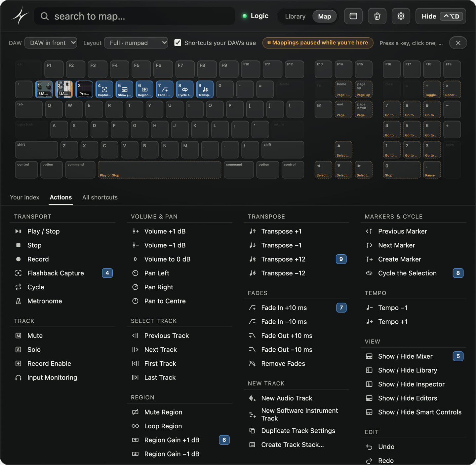Viewport: 476px width, 465px height.
Task: Click the 'Mappings paused while you're here' badge
Action: point(318,43)
